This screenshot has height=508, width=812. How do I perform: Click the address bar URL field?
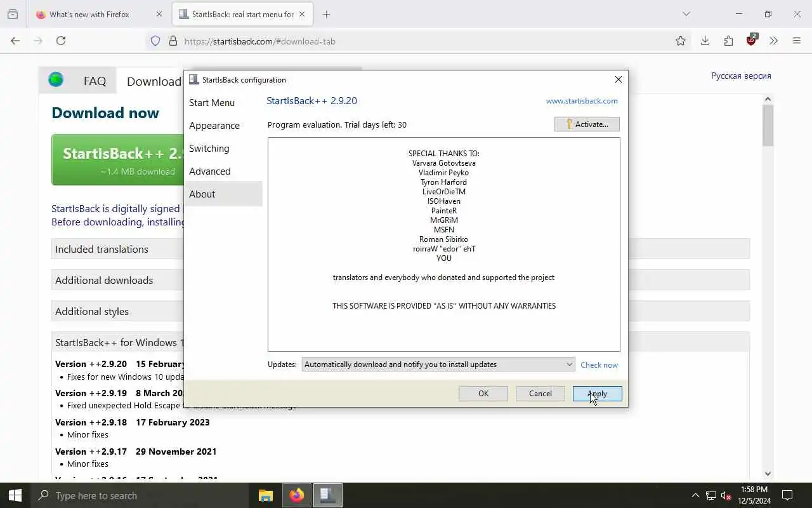pos(419,41)
